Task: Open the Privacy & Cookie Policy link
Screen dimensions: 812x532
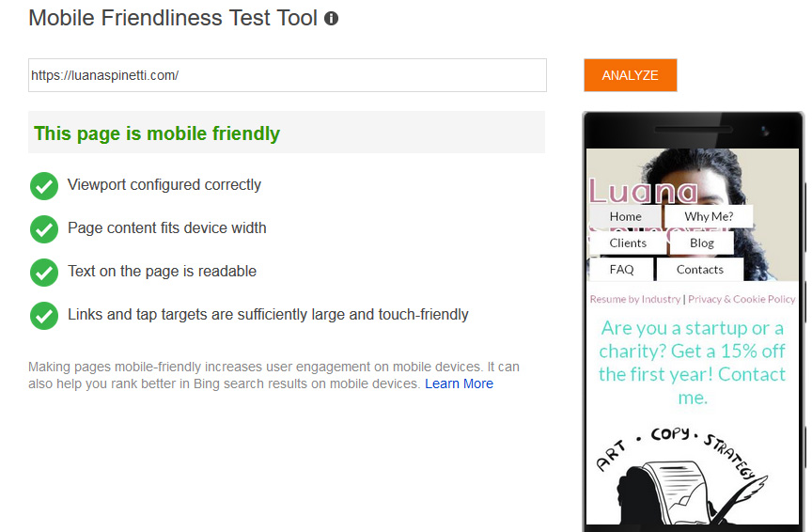Action: 742,299
